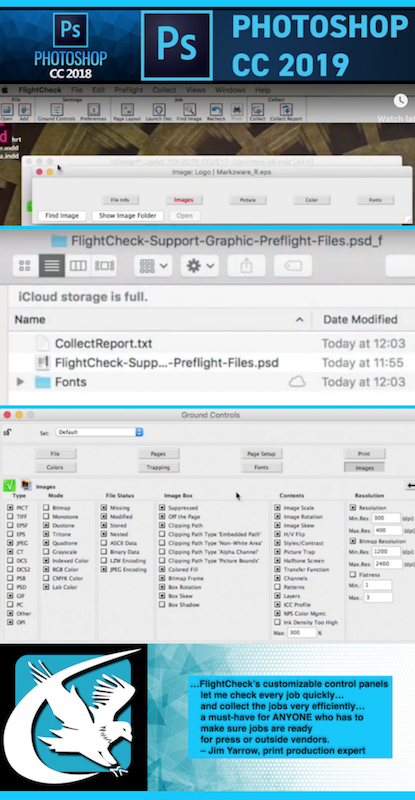Open the FlightCheck application menu
Viewport: 415px width, 800px height.
pos(40,90)
